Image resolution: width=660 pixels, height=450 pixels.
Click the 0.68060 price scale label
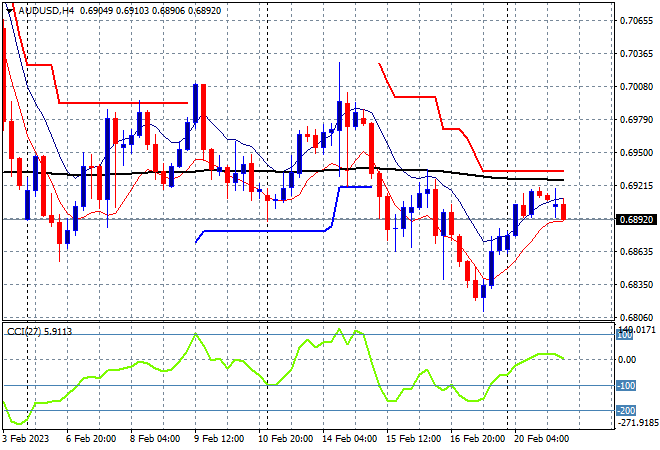pos(636,317)
